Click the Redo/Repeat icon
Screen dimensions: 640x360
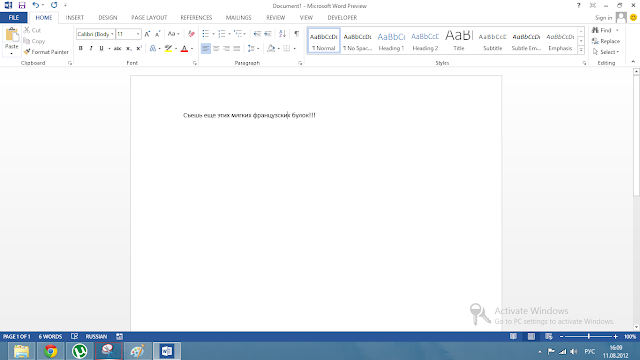[x=54, y=5]
